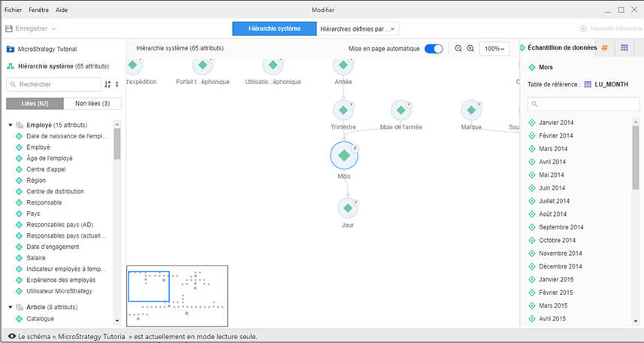Select the Jour attribute node

tap(347, 206)
